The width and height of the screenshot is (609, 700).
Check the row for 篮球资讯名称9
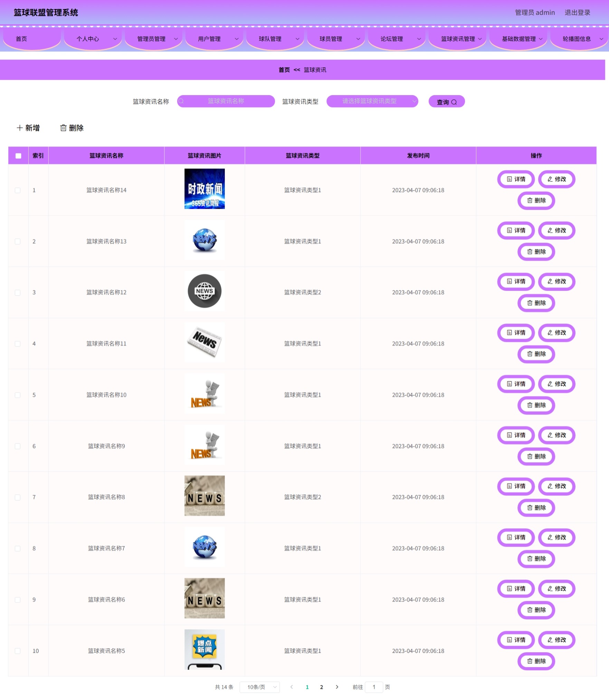(x=18, y=446)
